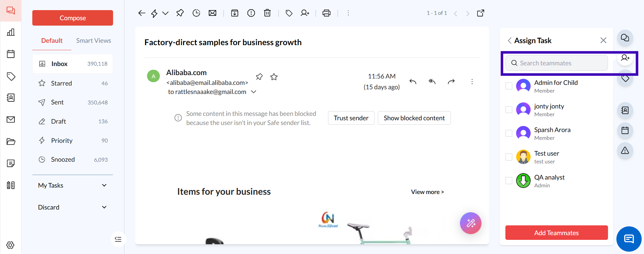Tick the QA analyst checkbox
The image size is (644, 254).
click(x=509, y=181)
